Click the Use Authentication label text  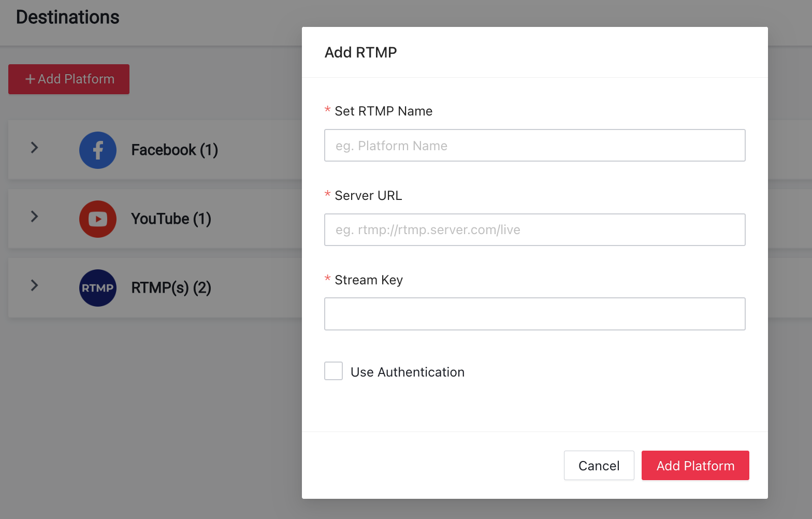coord(408,372)
